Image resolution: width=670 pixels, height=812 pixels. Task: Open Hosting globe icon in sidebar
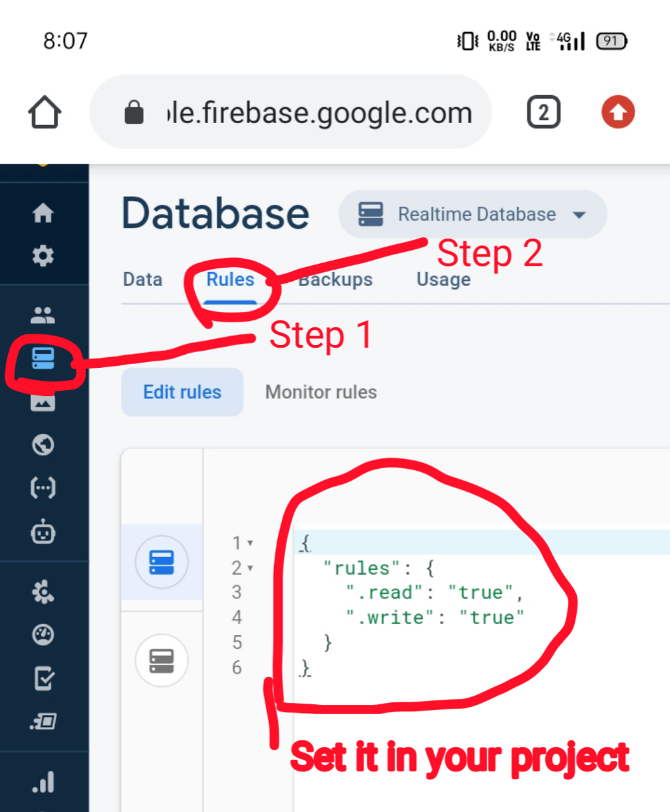click(43, 445)
